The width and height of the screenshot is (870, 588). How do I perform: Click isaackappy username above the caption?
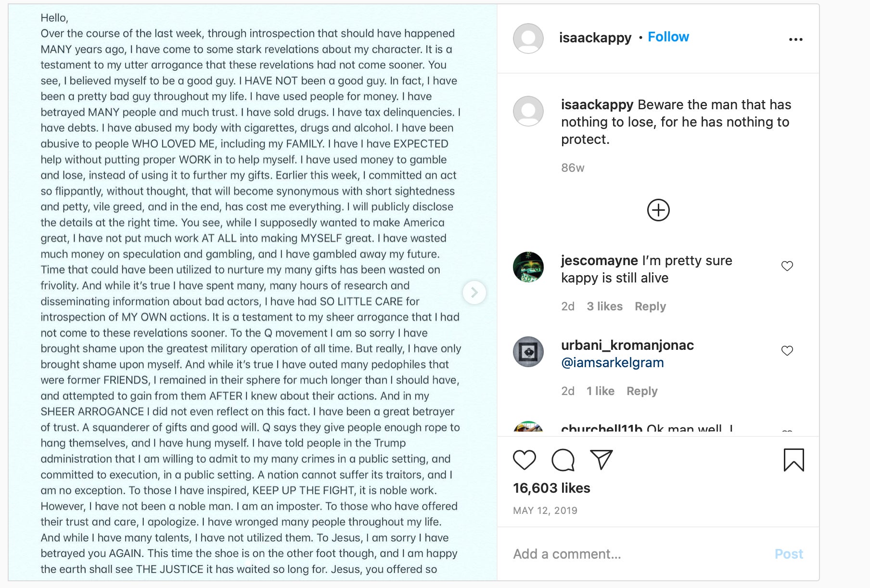click(597, 104)
